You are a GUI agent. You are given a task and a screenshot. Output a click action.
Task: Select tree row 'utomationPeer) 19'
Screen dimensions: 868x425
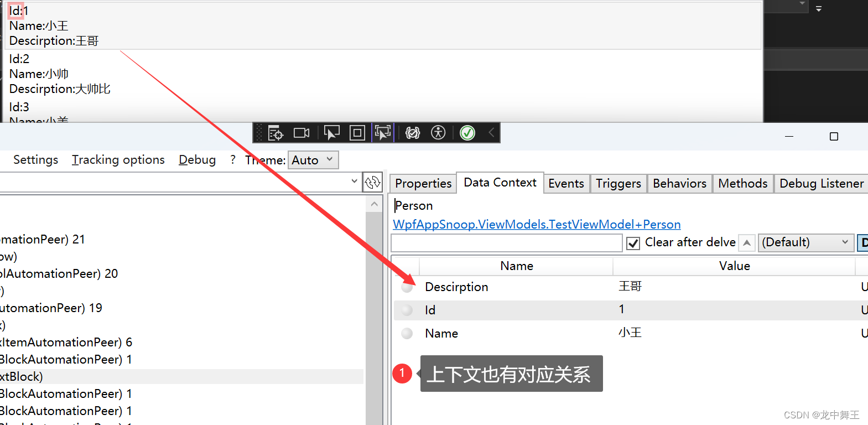tap(51, 308)
